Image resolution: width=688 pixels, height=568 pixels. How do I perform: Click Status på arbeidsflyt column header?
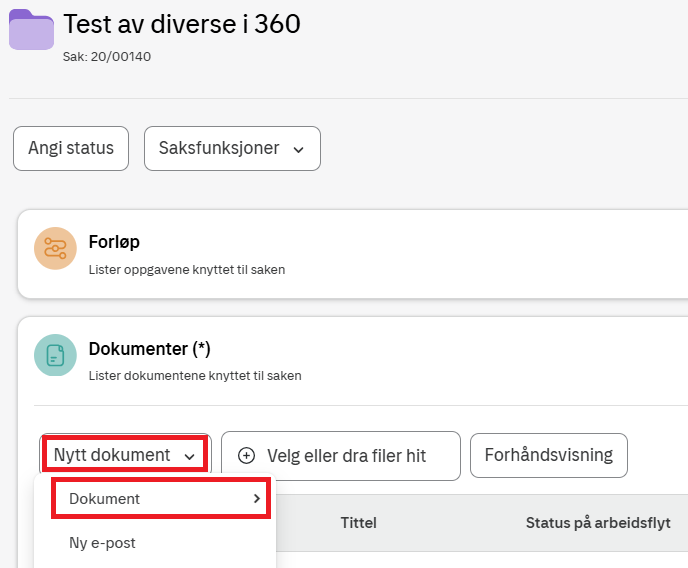pos(606,522)
